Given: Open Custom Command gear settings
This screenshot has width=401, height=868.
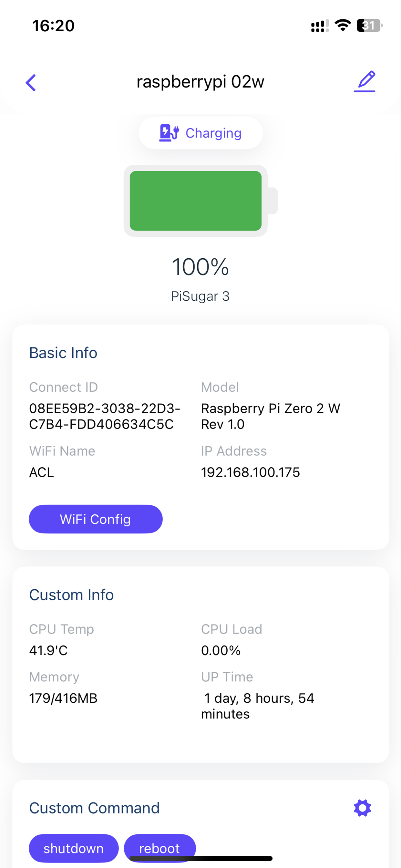Looking at the screenshot, I should [363, 808].
